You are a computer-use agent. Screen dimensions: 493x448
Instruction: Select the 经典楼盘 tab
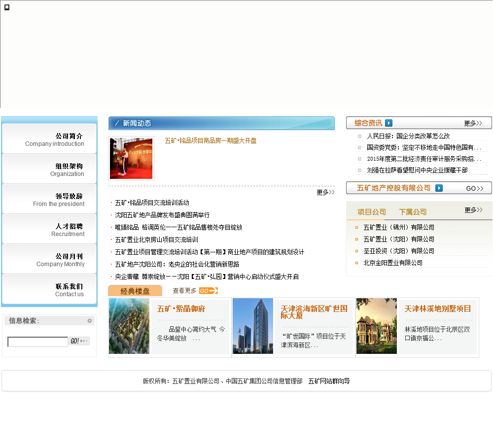point(135,291)
